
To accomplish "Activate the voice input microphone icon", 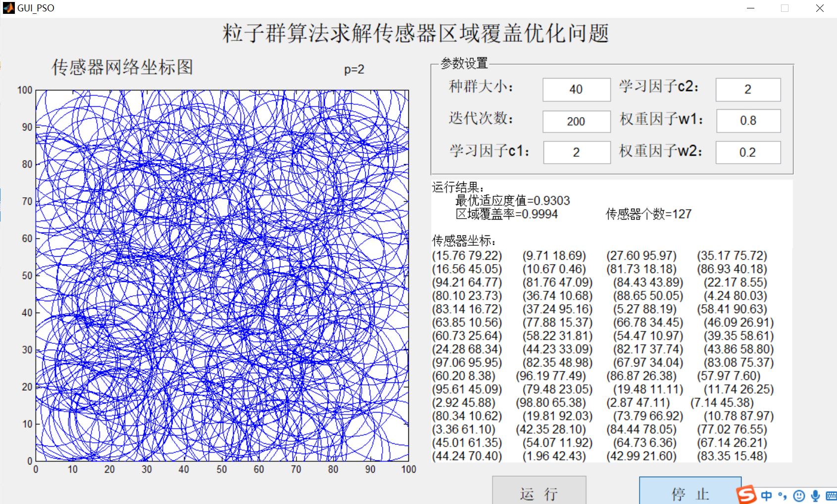I will 815,495.
